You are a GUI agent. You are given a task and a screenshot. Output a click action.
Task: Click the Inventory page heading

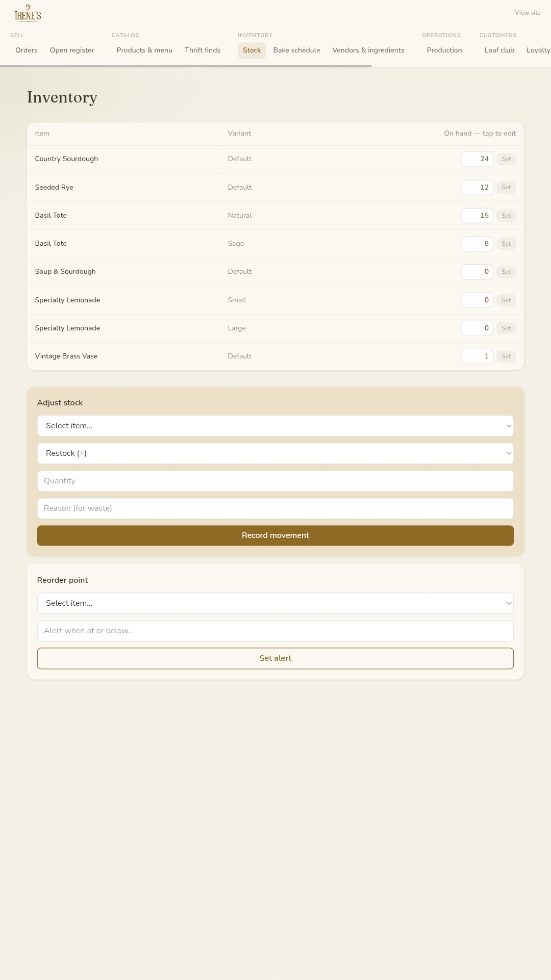tap(62, 97)
